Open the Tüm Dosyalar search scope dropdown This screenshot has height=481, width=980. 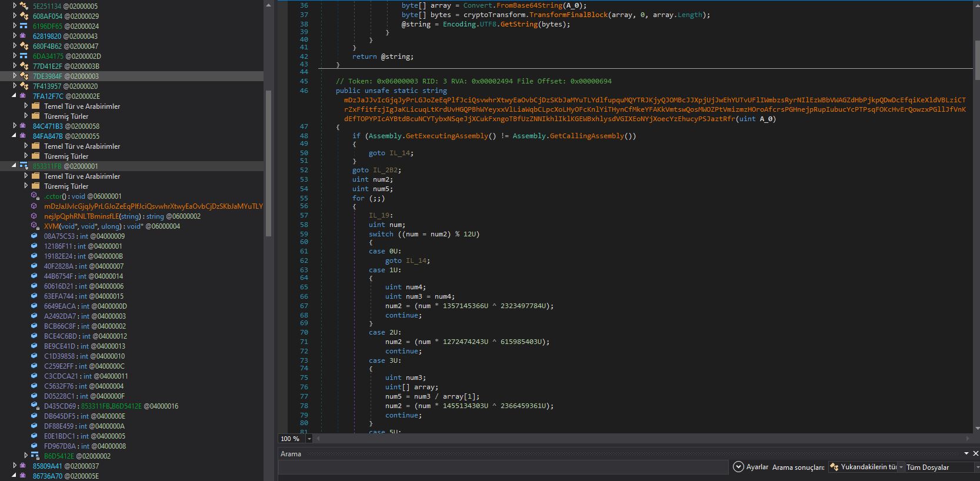tap(976, 467)
